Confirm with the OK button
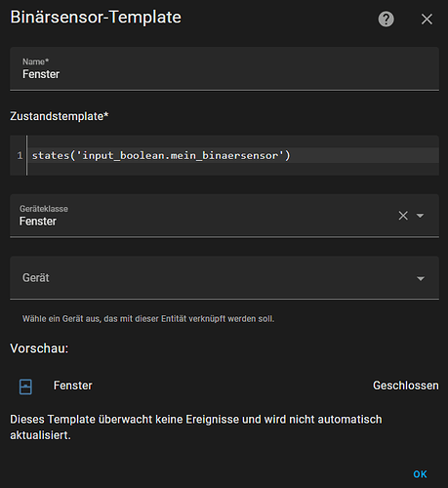The image size is (448, 488). coord(420,474)
